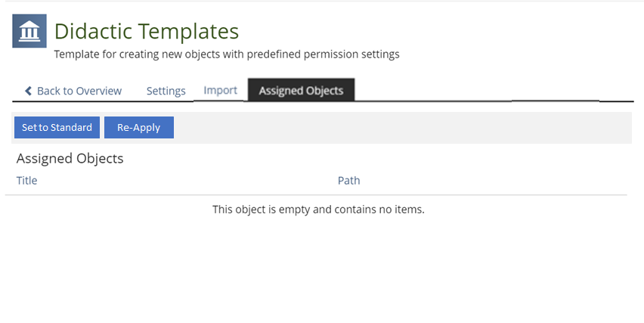Sort by the Title column header

point(27,180)
